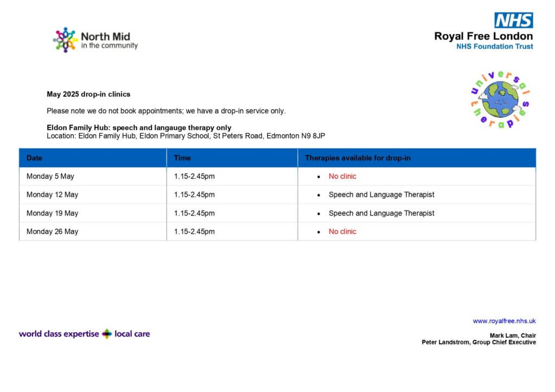Screen dimensions: 555x392
Task: Click 'No clinic' in Monday 26 May row
Action: (343, 232)
